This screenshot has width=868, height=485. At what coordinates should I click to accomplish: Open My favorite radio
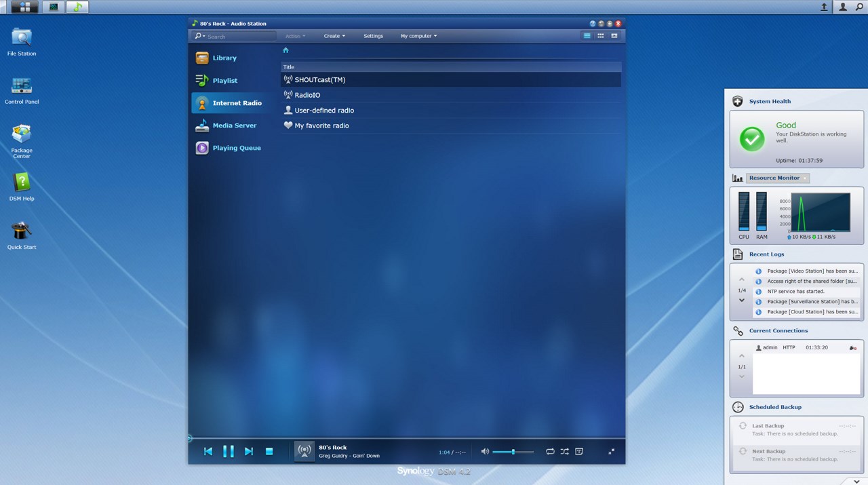tap(451, 125)
